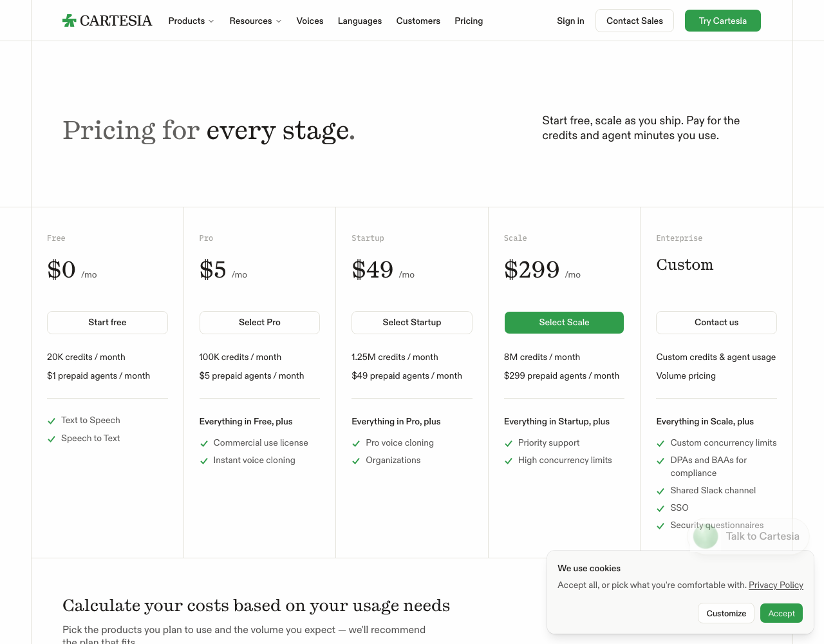824x644 pixels.
Task: Click checkmark beside Speech to Text
Action: click(51, 439)
